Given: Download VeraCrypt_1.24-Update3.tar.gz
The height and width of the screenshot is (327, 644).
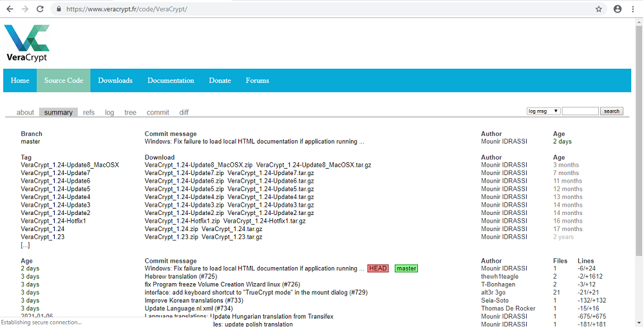Looking at the screenshot, I should 270,205.
